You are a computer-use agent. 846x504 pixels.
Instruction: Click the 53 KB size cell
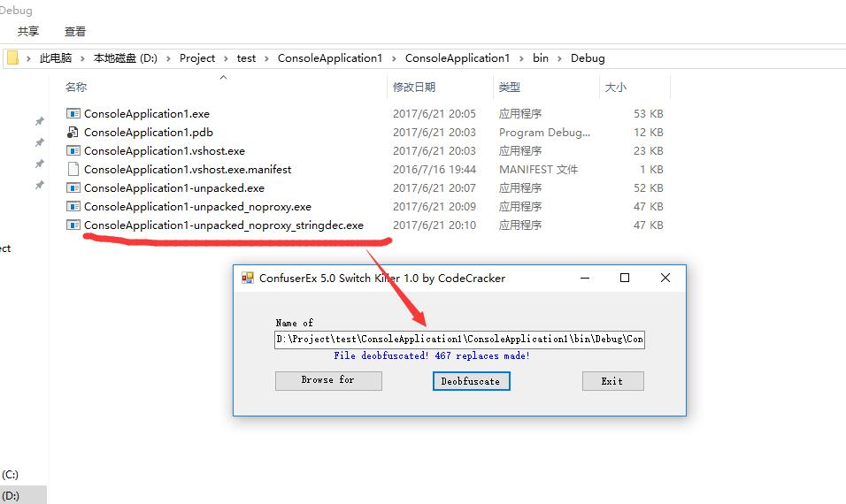tap(649, 114)
